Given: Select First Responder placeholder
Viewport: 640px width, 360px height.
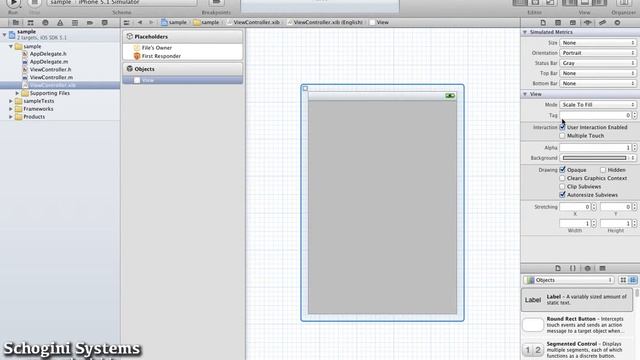Looking at the screenshot, I should pos(161,56).
